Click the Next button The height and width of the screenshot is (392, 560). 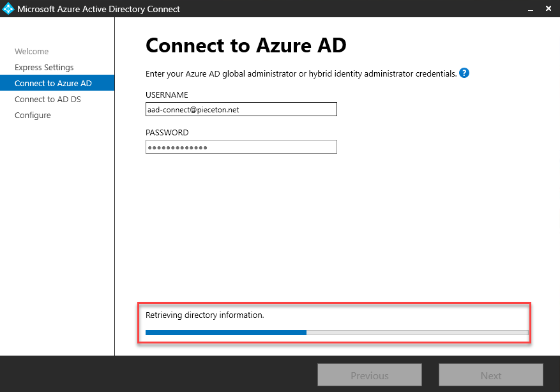490,375
